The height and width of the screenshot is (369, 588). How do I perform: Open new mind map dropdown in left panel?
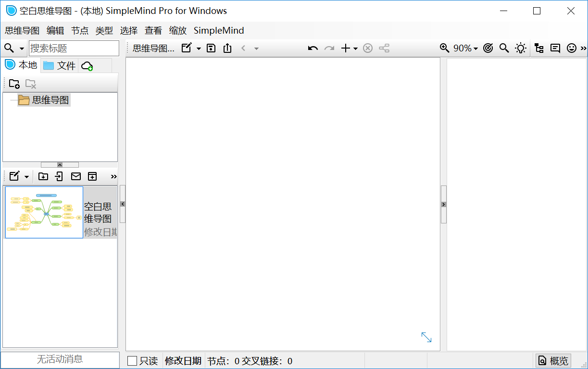click(x=26, y=177)
